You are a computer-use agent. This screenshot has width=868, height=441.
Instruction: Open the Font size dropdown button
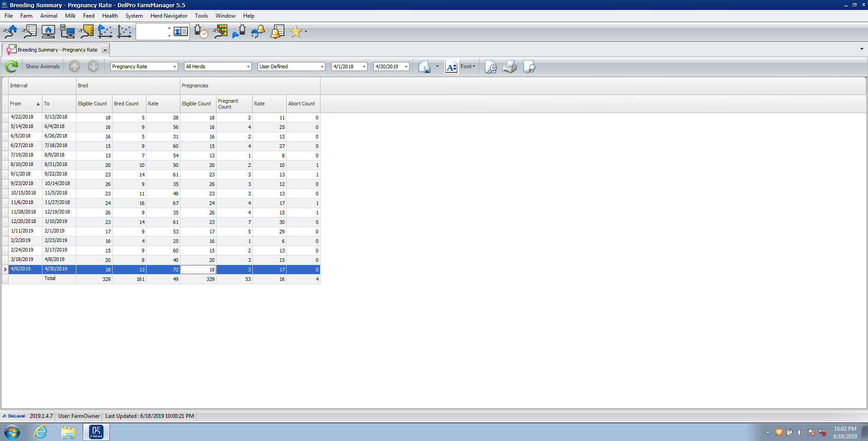468,66
